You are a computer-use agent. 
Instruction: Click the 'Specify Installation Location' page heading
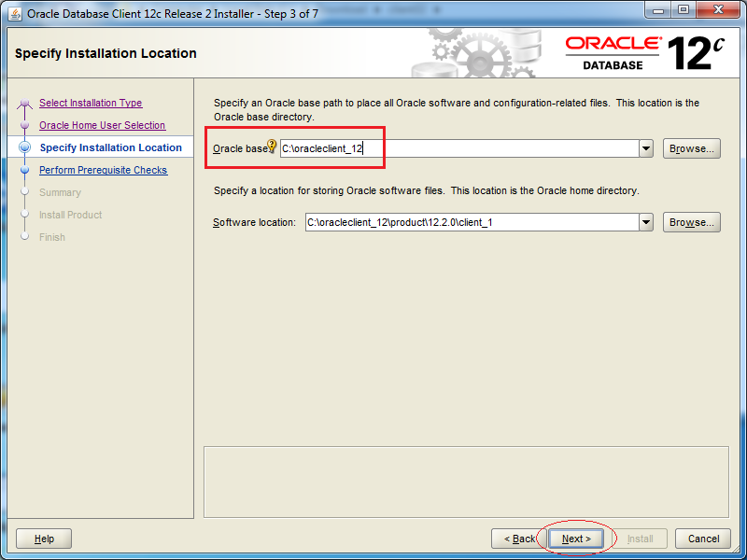[106, 53]
